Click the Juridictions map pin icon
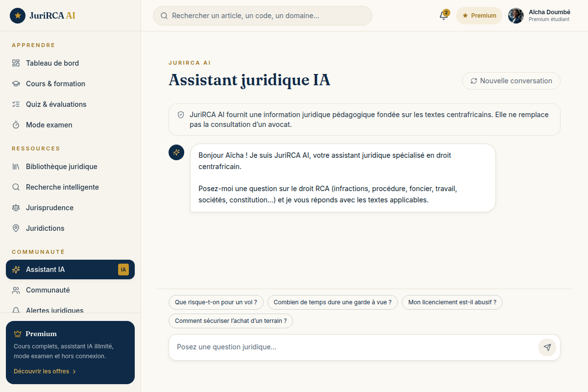This screenshot has height=392, width=588. pos(16,228)
